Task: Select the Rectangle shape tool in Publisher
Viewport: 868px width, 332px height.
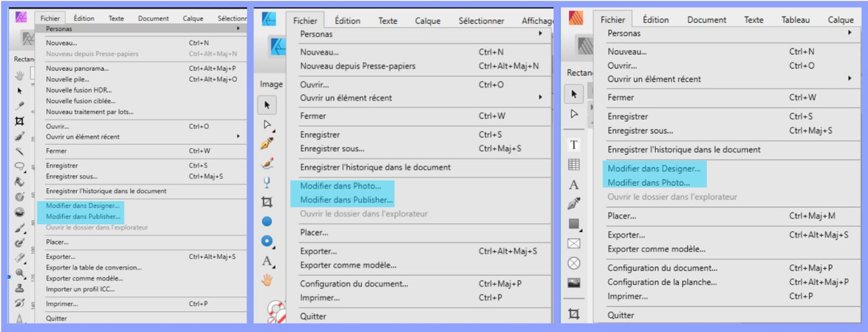Action: click(574, 223)
